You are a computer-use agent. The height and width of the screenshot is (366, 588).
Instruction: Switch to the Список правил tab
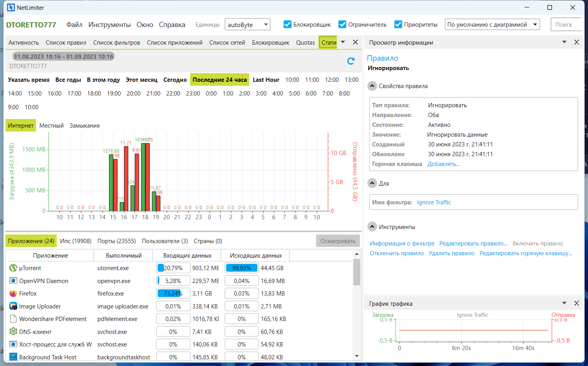66,42
